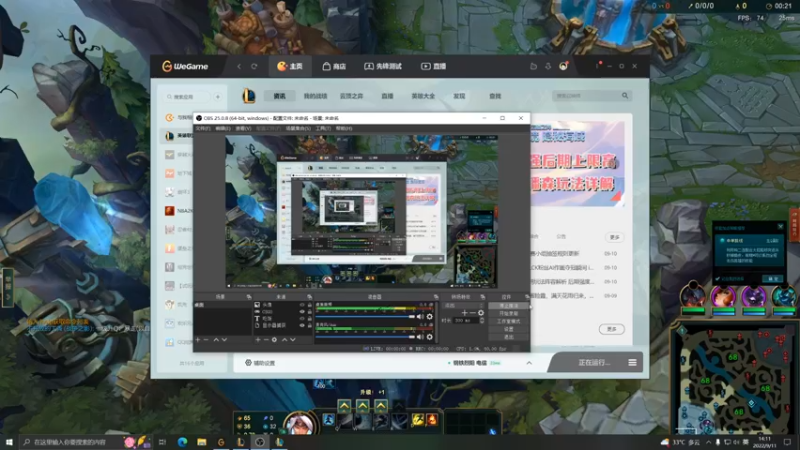Viewport: 800px width, 450px height.
Task: Remove selected scene with Scenes minus icon
Action: pyautogui.click(x=206, y=340)
